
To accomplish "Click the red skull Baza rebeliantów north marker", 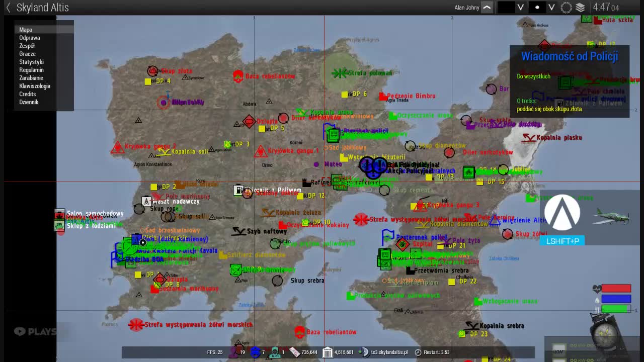I will pyautogui.click(x=238, y=76).
